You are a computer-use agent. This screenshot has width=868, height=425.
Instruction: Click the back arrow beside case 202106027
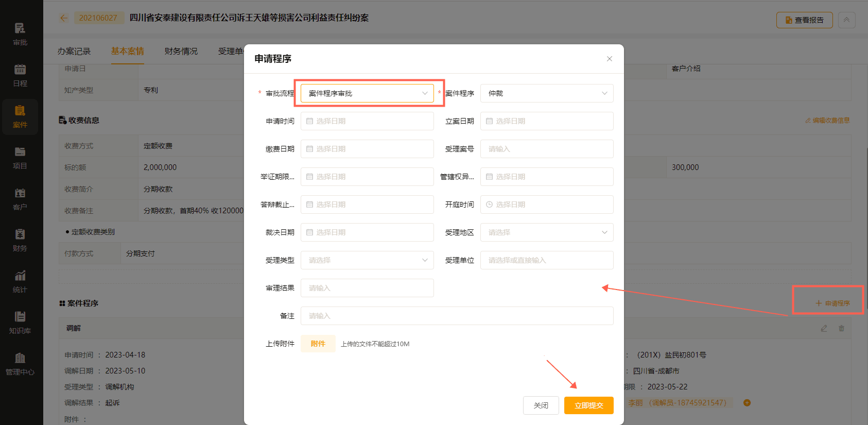(x=64, y=18)
